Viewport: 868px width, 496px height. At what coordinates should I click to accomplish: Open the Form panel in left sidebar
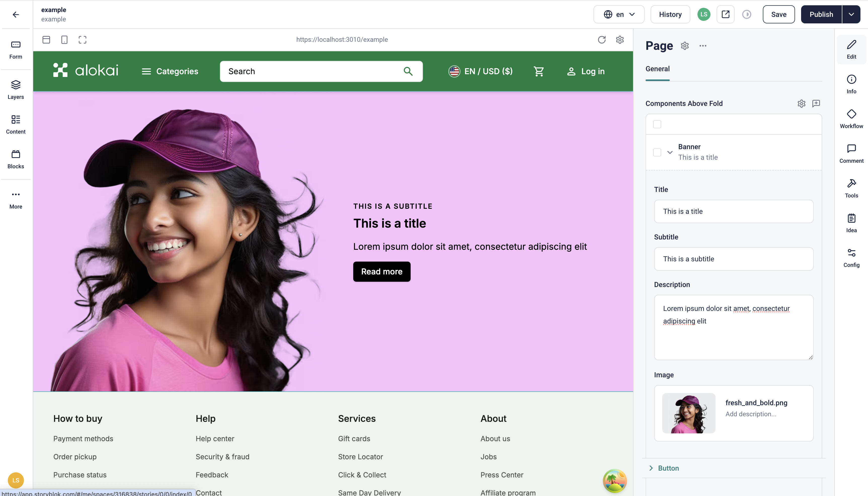pyautogui.click(x=16, y=50)
